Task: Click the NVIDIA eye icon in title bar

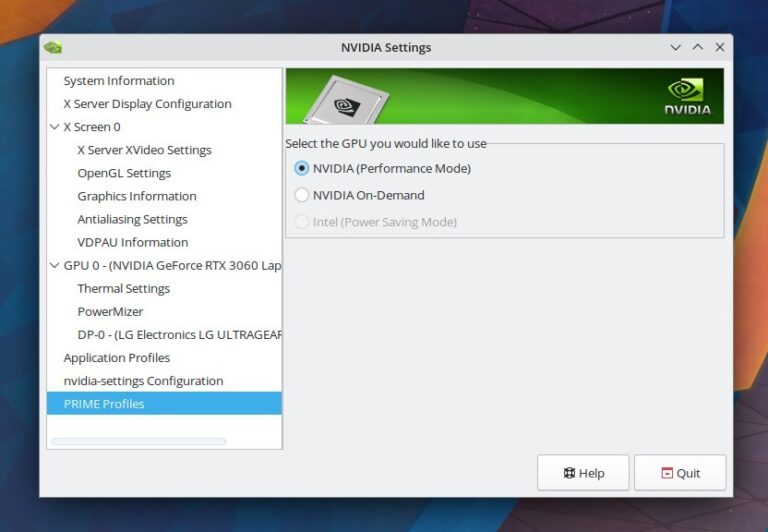Action: click(52, 48)
